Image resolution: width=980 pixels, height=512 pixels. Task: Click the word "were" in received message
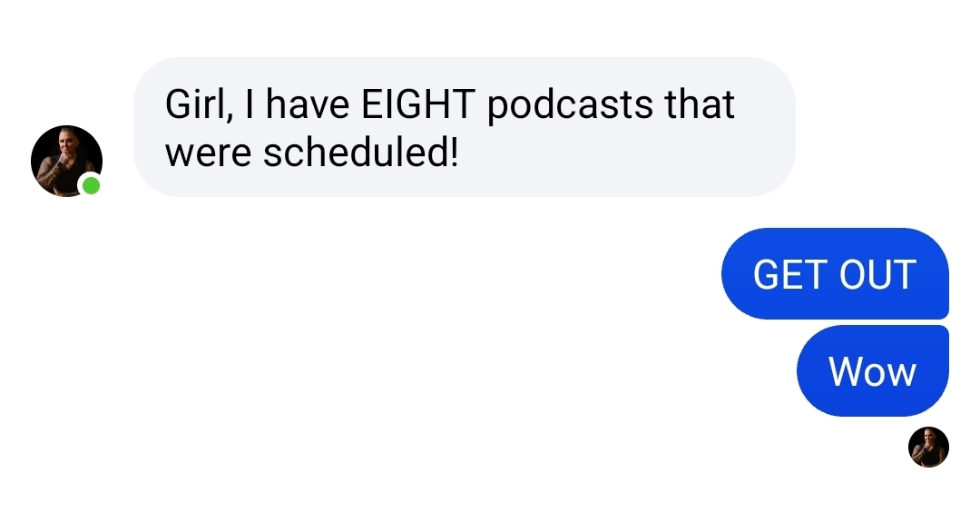208,154
